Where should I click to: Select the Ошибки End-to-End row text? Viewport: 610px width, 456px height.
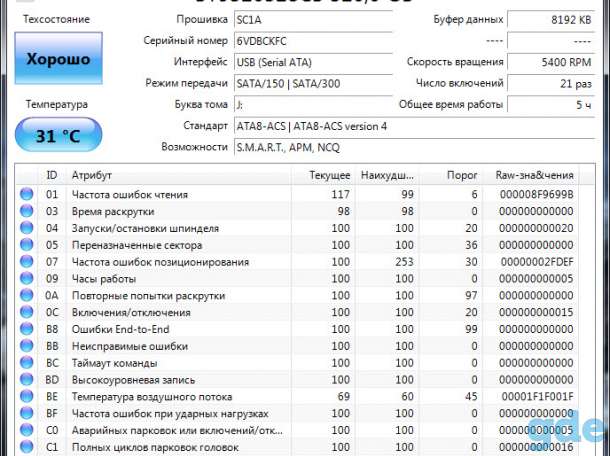[x=121, y=329]
